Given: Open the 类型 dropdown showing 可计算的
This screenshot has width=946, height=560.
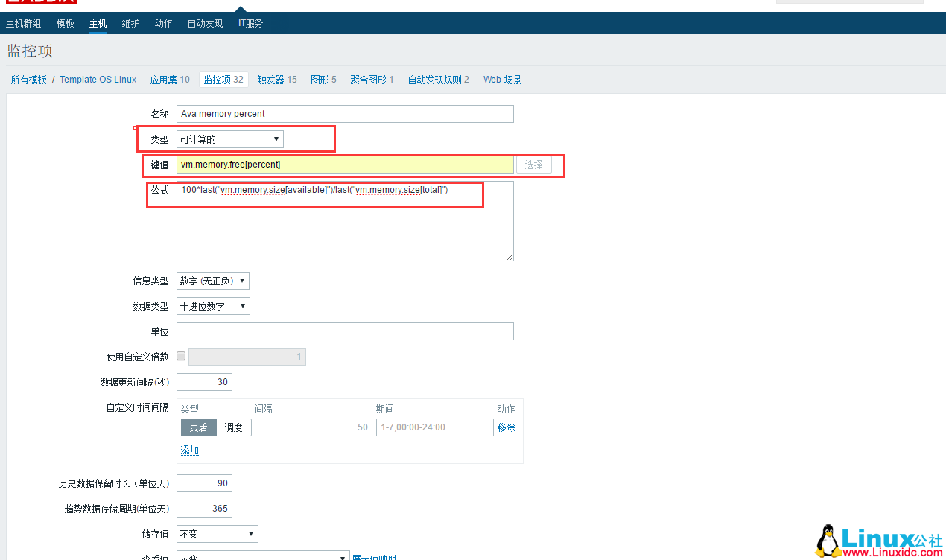Looking at the screenshot, I should tap(229, 139).
